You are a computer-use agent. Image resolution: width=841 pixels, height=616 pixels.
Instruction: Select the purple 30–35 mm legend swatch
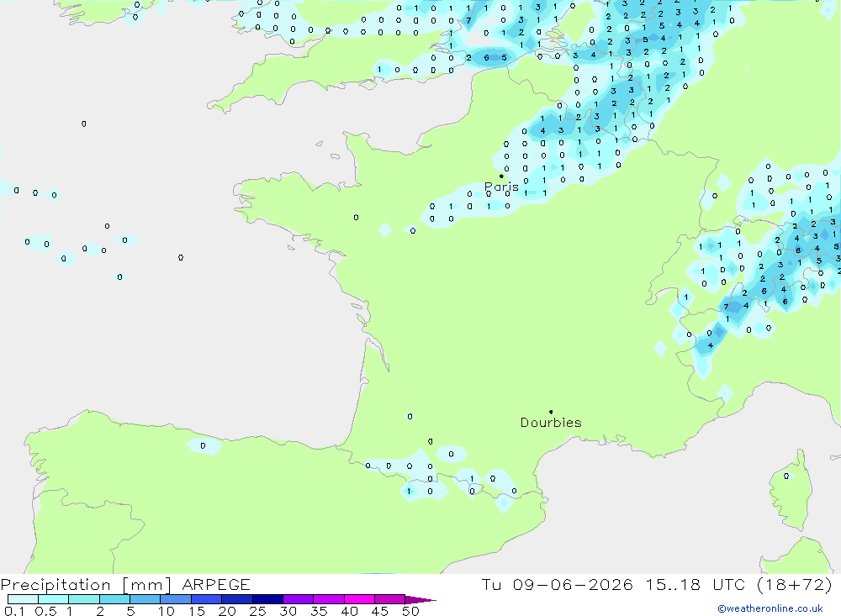[x=298, y=599]
